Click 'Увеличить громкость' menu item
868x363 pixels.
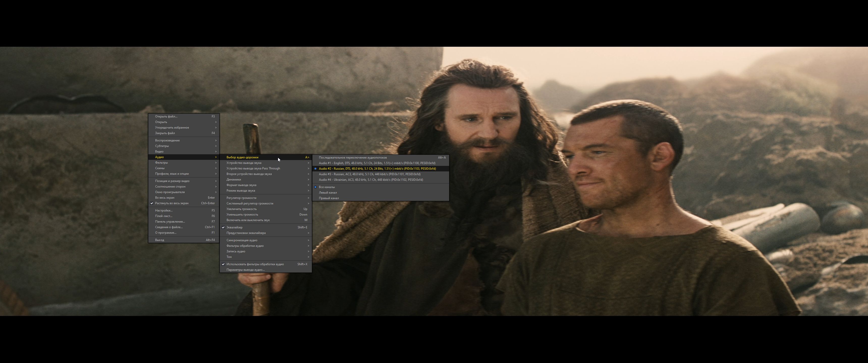click(x=241, y=209)
